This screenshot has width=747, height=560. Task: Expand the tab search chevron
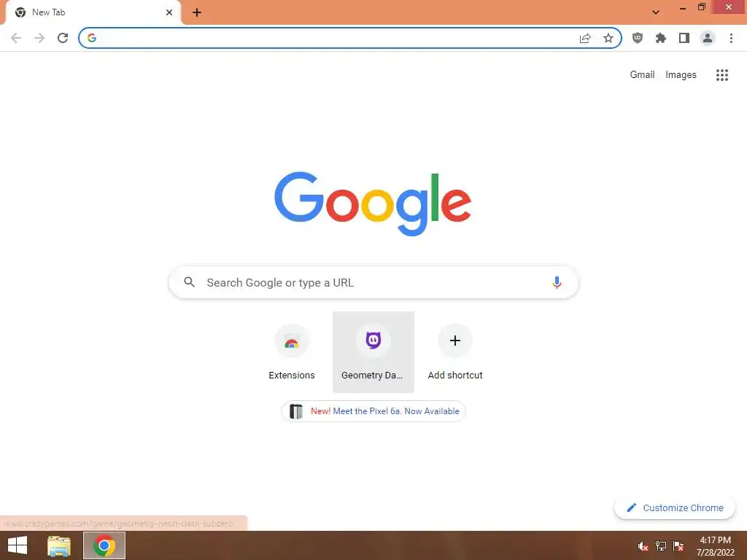[656, 12]
